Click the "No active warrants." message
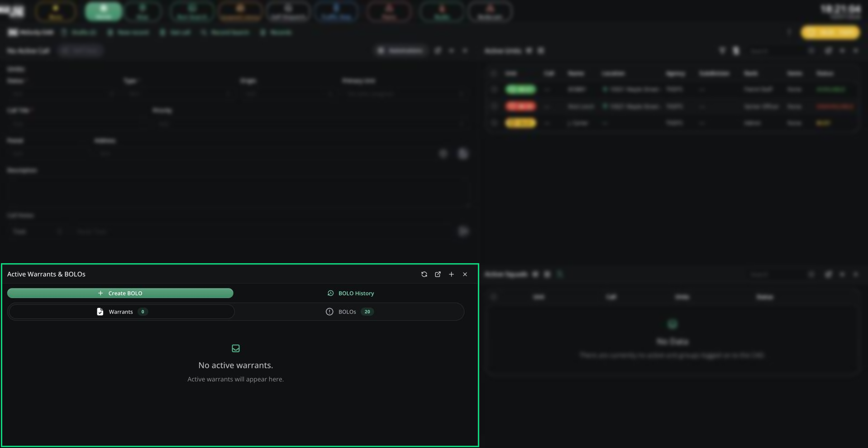Viewport: 868px width, 448px height. pos(236,365)
